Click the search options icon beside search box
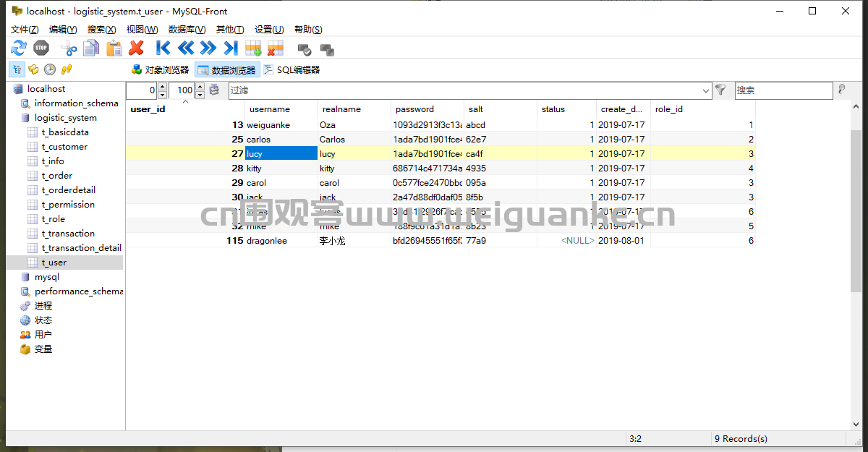Screen dimensions: 868x452 click(841, 90)
